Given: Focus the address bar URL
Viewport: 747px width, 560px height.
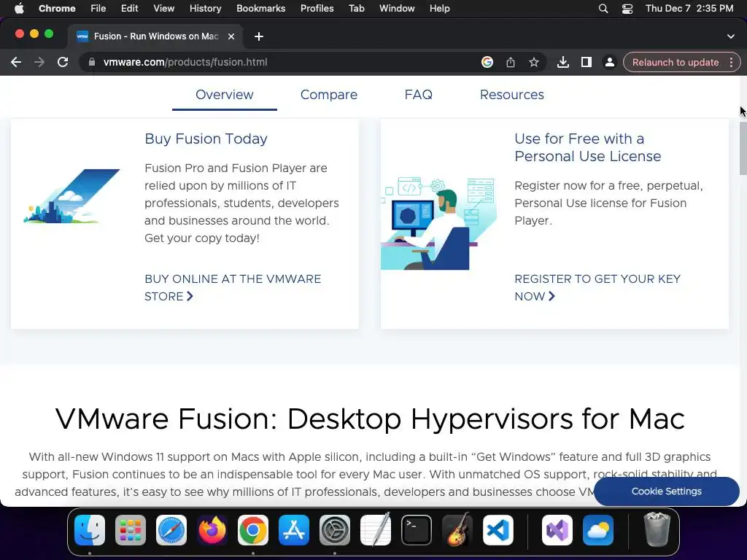Looking at the screenshot, I should pos(185,63).
